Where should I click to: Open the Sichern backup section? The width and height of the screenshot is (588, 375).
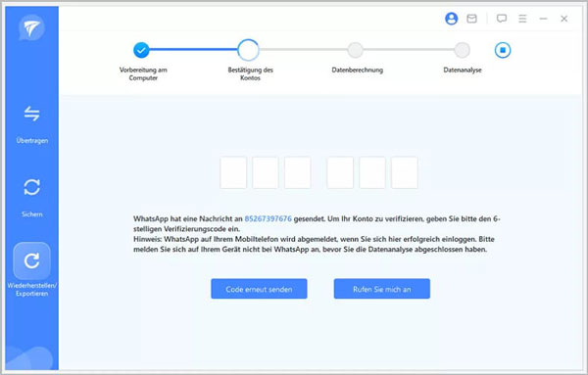pos(32,187)
